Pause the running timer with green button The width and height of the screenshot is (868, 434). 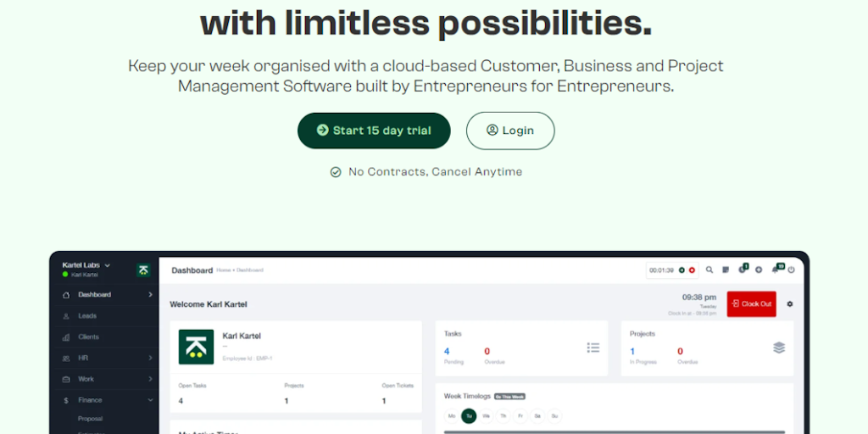coord(682,270)
